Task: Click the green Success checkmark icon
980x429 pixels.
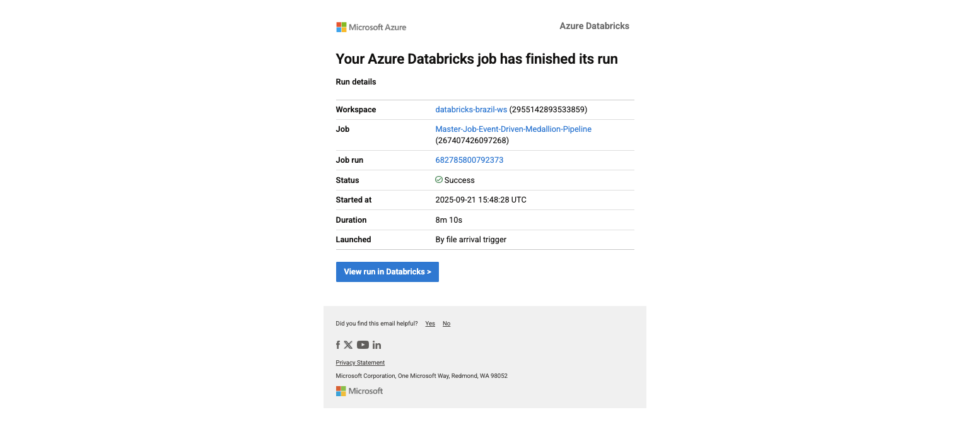Action: [439, 180]
